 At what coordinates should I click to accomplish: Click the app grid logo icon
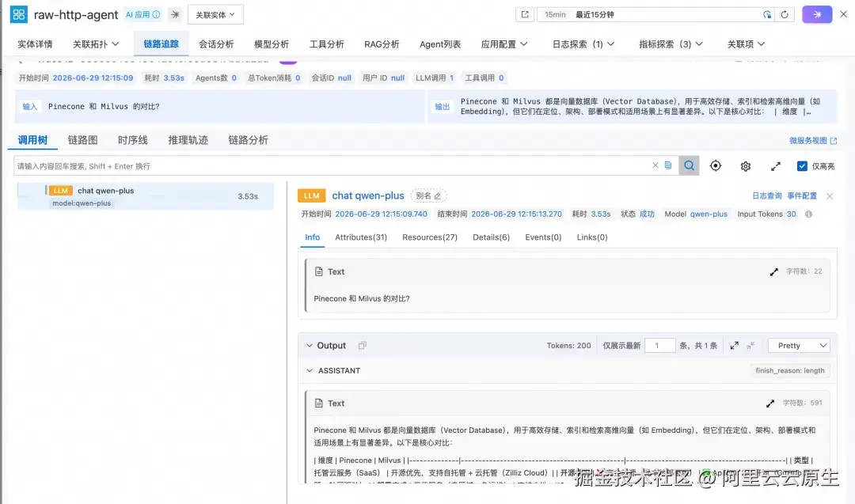pyautogui.click(x=18, y=14)
